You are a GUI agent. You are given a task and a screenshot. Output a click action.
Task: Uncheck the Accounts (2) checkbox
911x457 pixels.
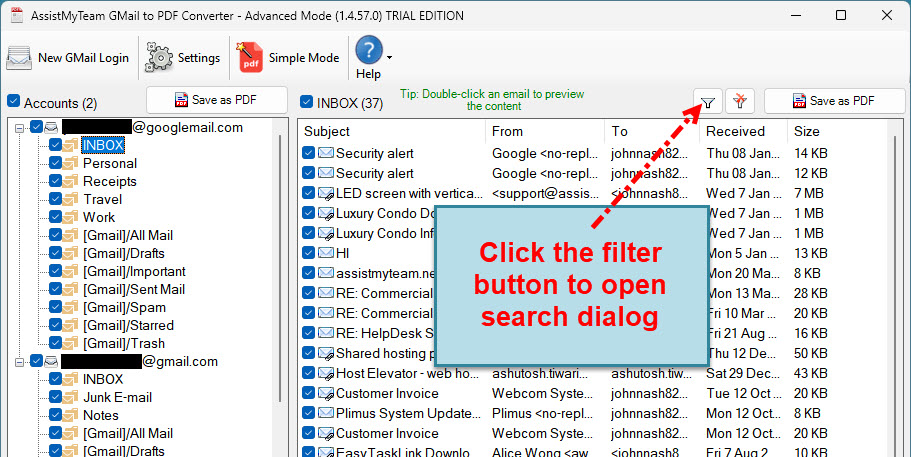point(13,102)
